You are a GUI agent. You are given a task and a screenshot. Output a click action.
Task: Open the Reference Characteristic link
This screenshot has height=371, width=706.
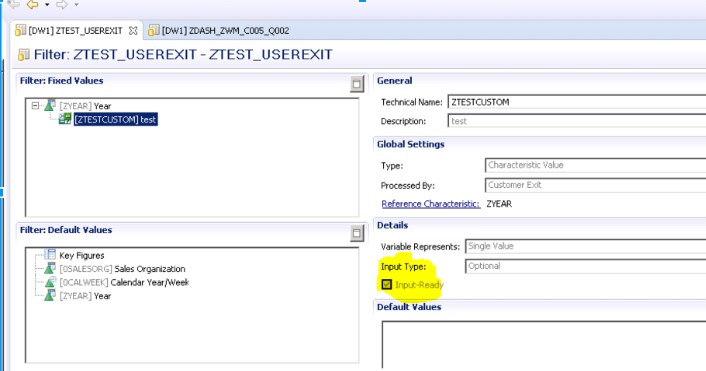(430, 204)
